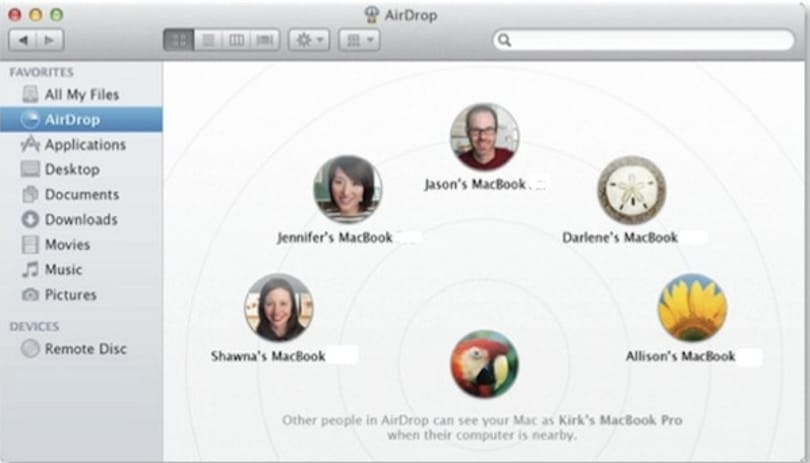This screenshot has height=463, width=810.
Task: Select Jennifer's MacBook avatar
Action: 348,190
